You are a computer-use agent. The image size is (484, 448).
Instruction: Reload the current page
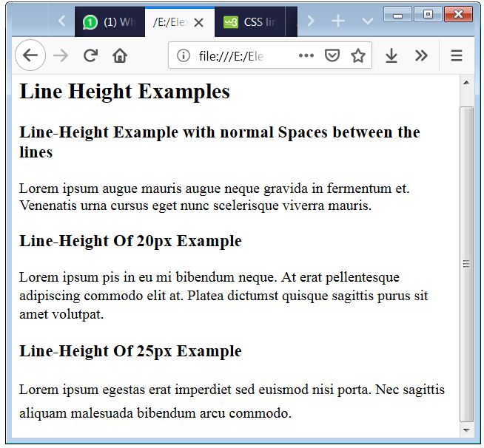(x=90, y=56)
